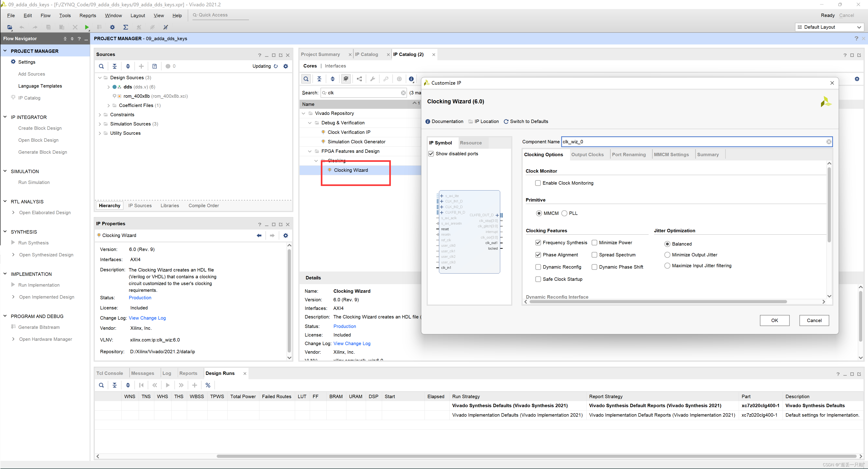
Task: Click the IP Catalog search magnifier icon
Action: click(306, 79)
